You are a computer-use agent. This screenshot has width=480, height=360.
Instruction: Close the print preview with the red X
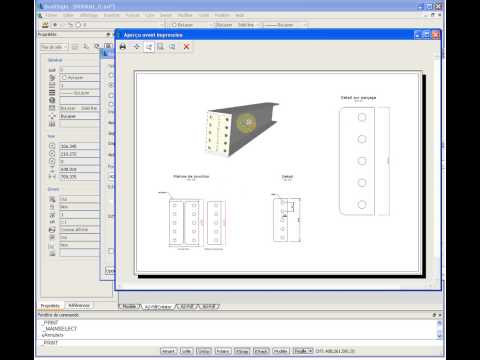(187, 47)
